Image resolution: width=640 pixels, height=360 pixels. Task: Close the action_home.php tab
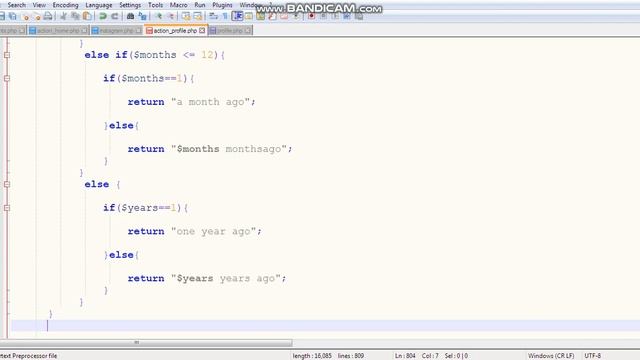point(84,31)
